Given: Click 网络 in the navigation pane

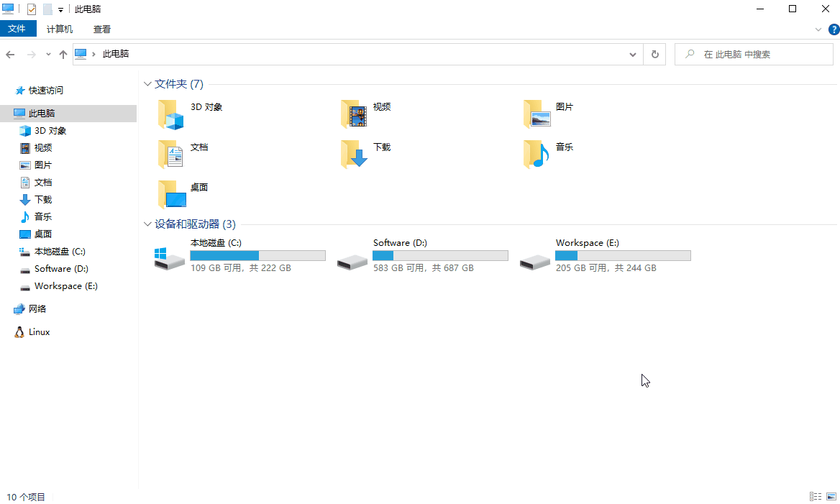Looking at the screenshot, I should [37, 309].
